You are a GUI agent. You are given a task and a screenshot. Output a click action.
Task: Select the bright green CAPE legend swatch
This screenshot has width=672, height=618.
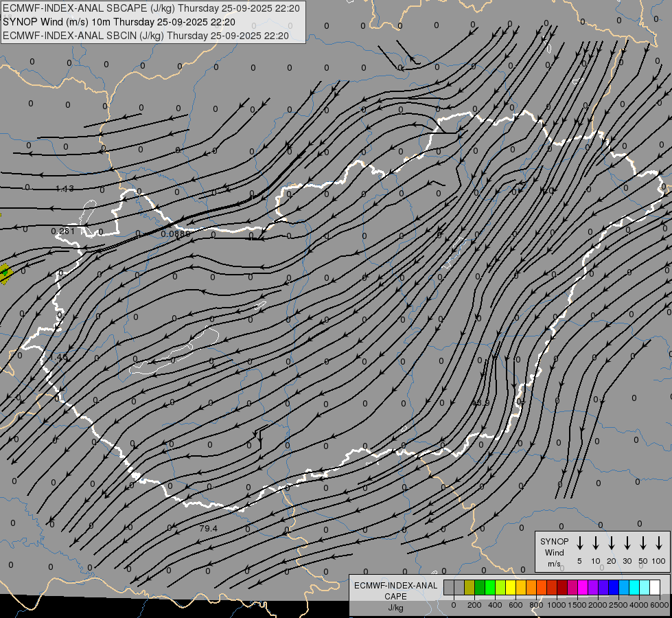click(490, 587)
